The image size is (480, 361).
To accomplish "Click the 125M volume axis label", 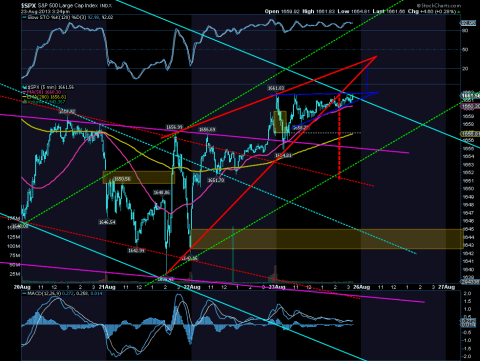I will click(15, 237).
